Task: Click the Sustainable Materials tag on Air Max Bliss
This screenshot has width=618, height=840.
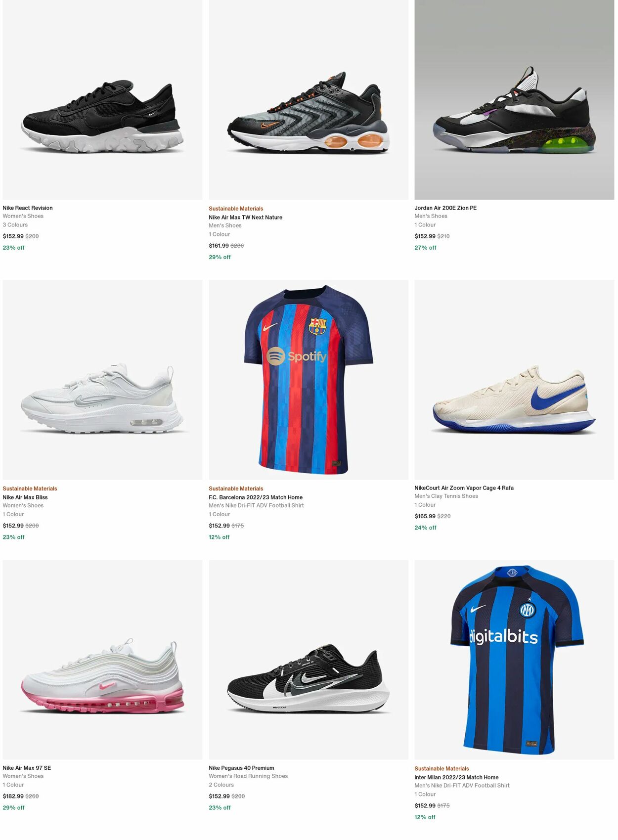Action: 30,488
